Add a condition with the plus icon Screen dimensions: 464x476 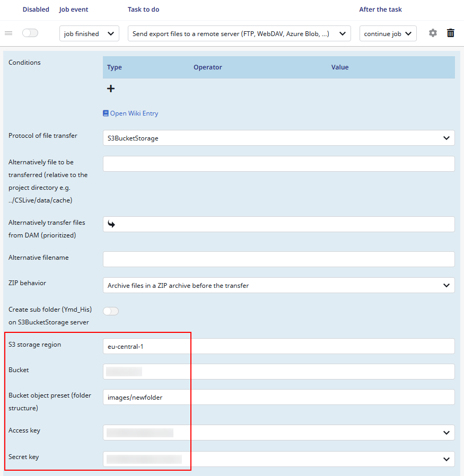point(111,89)
